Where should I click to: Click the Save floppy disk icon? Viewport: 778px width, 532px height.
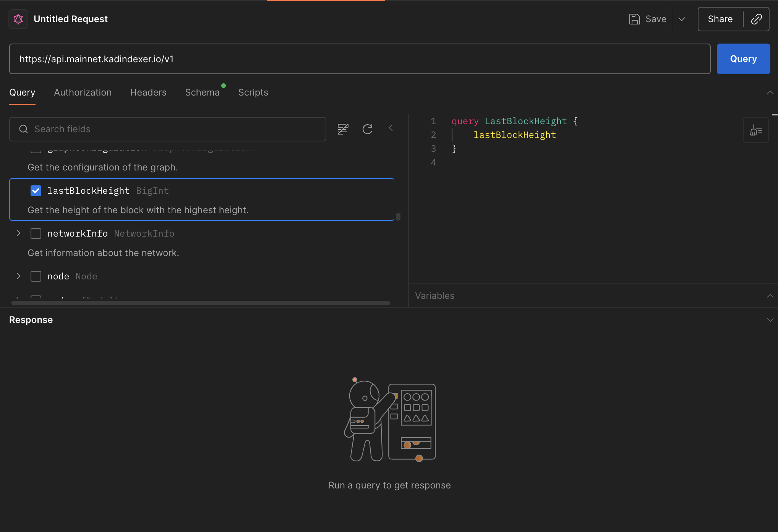tap(634, 19)
